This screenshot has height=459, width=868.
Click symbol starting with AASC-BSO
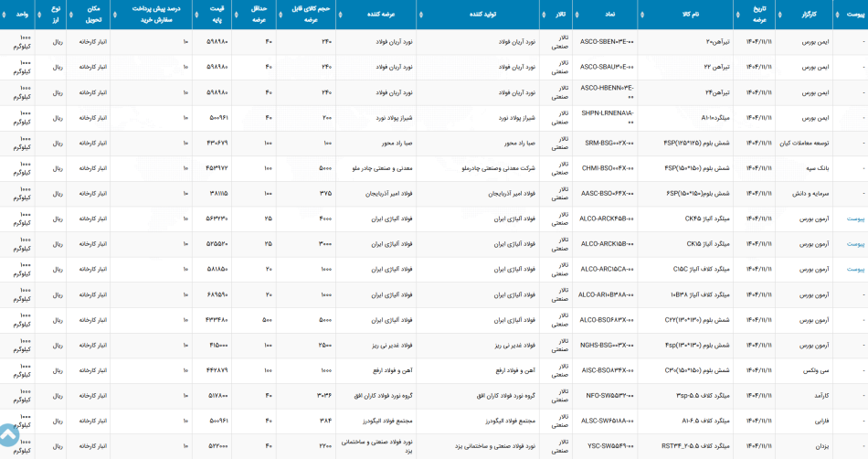[608, 194]
